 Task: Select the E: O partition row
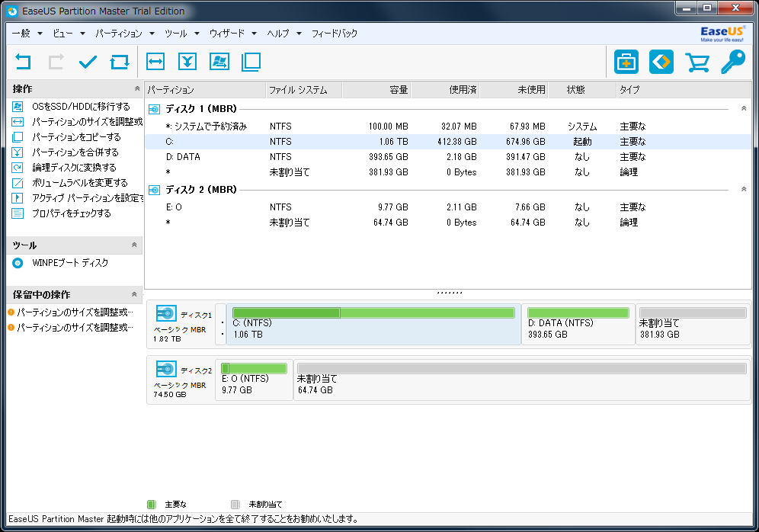click(x=448, y=207)
